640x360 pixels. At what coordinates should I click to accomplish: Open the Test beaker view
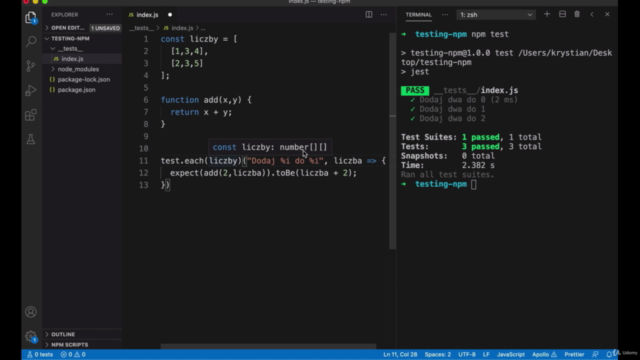31,139
